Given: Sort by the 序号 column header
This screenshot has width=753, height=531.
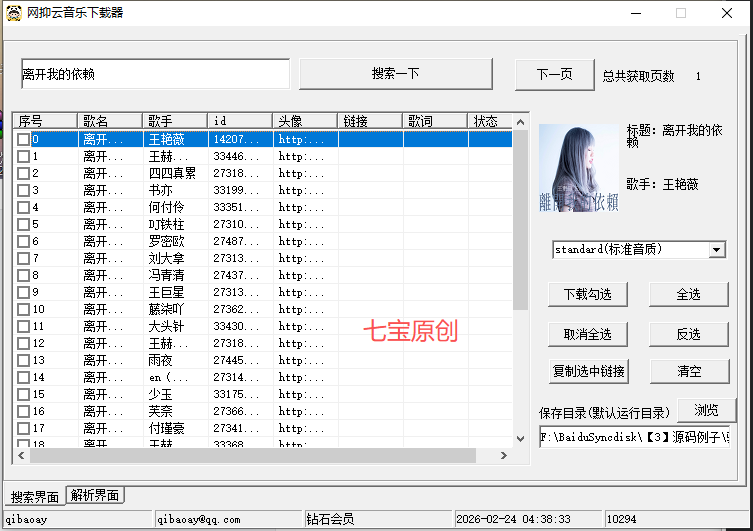Looking at the screenshot, I should [x=45, y=121].
